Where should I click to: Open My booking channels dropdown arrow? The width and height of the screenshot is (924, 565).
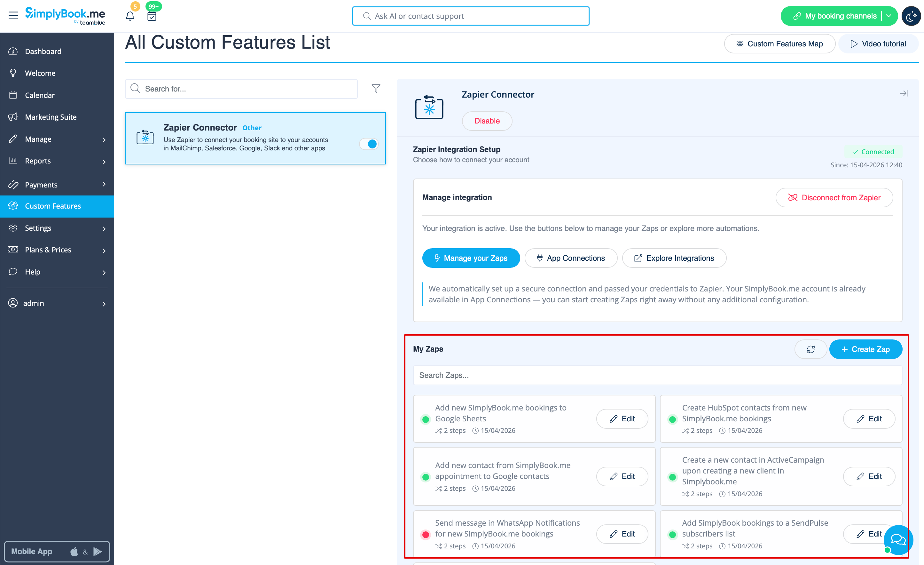889,16
